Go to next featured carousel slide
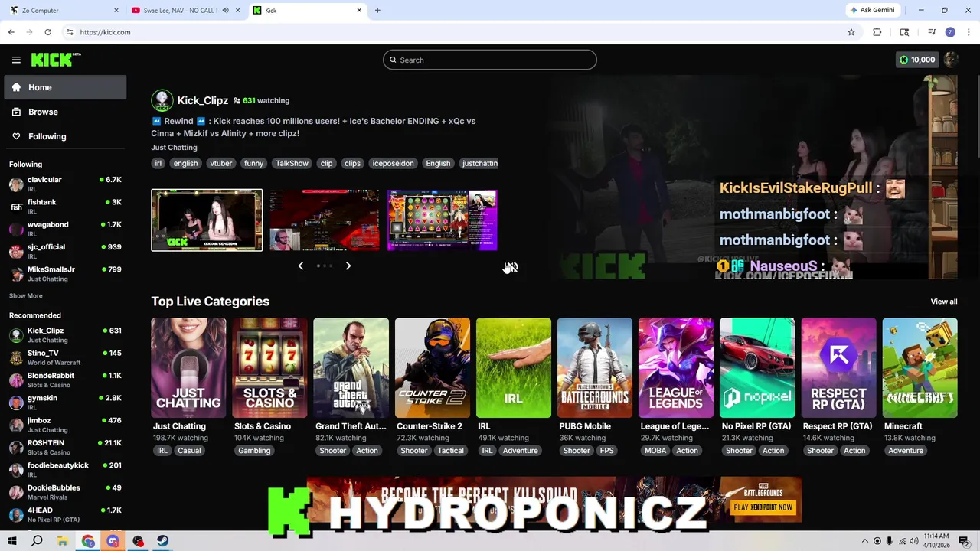 [348, 266]
